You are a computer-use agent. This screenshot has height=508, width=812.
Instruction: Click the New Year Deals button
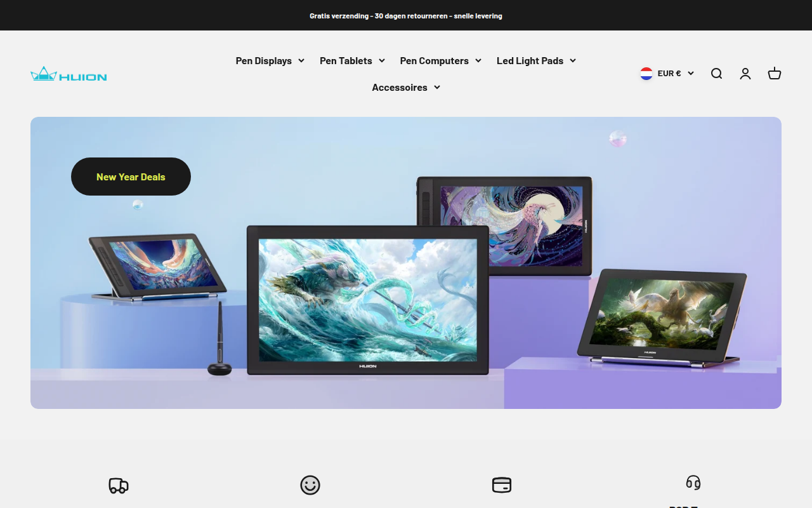pyautogui.click(x=131, y=177)
